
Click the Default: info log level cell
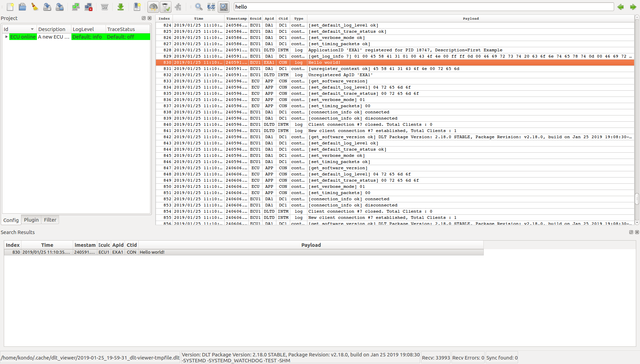pos(88,37)
